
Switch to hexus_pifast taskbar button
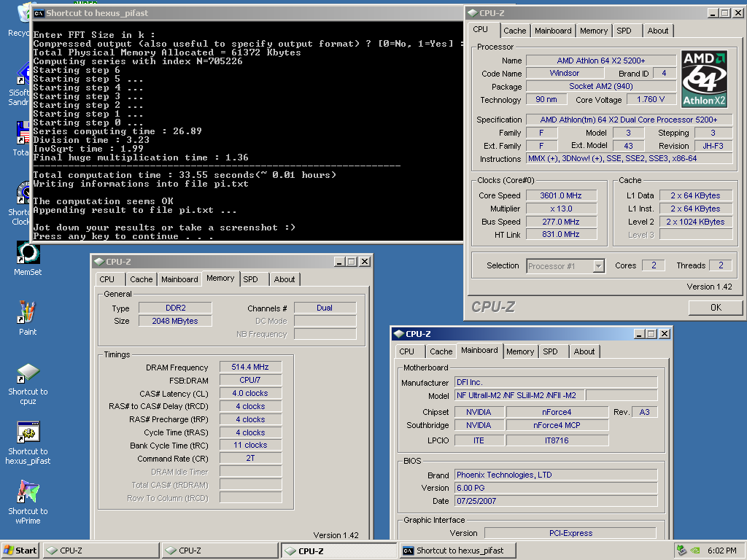click(458, 551)
